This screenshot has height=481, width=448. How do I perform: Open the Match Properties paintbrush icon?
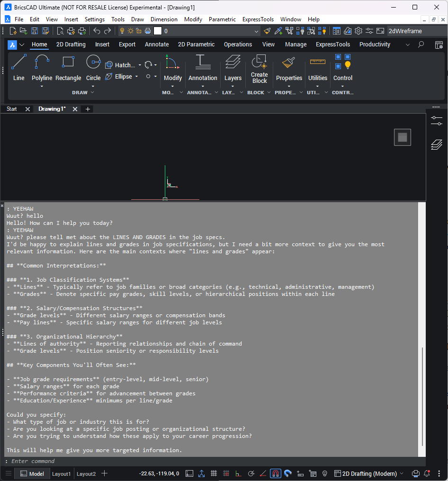(x=268, y=31)
